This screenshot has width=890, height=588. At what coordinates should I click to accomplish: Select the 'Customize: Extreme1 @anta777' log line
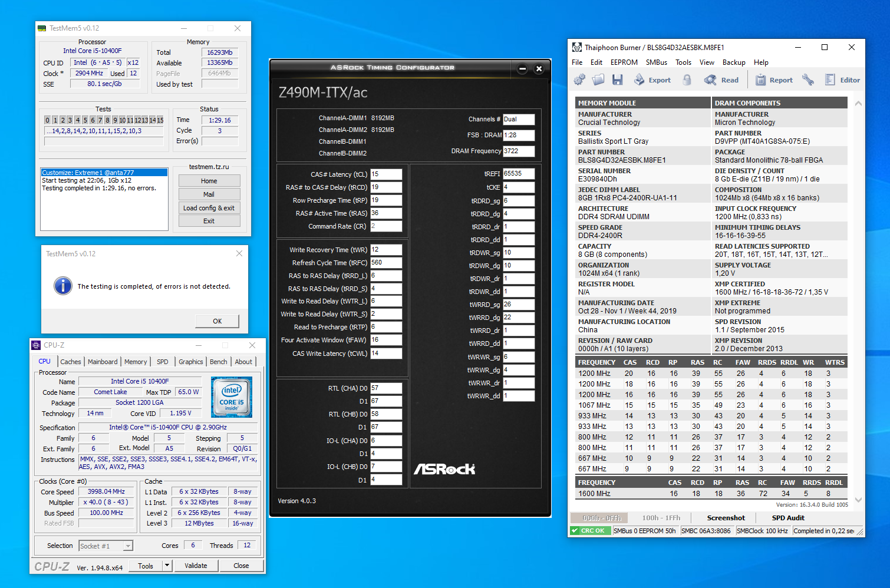[104, 173]
